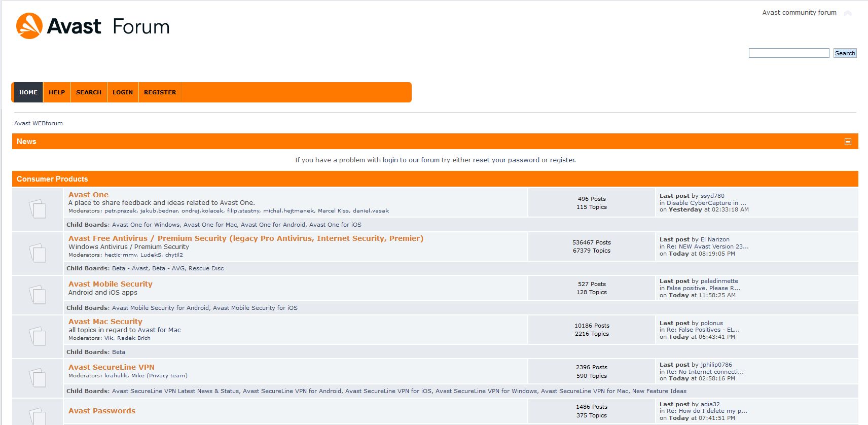
Task: Open child board Avast One for Mac
Action: pos(210,225)
